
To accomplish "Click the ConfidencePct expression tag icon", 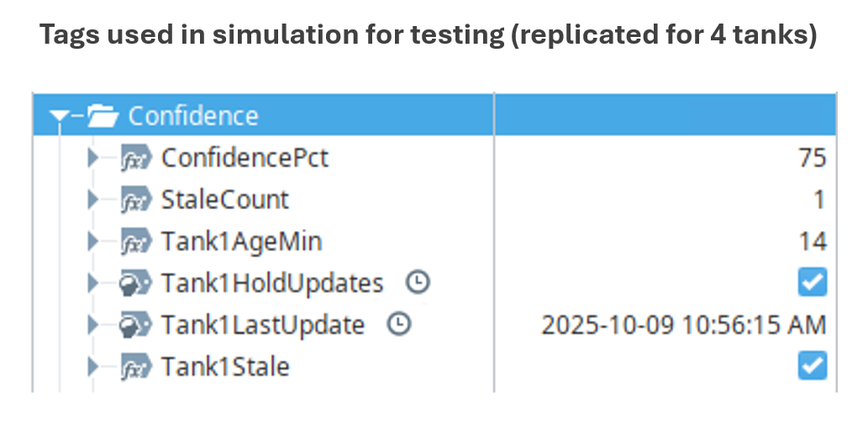I will click(x=136, y=157).
